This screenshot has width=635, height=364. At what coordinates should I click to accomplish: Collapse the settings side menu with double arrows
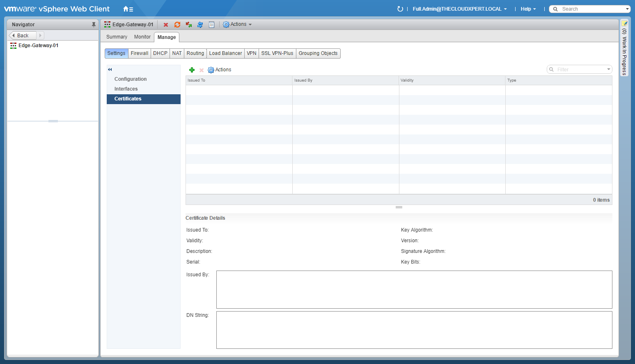[x=110, y=70]
